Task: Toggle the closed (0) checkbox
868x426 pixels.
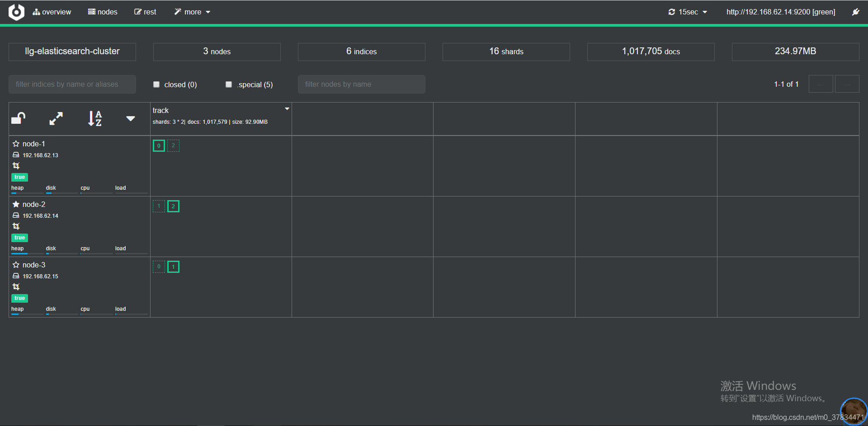Action: pyautogui.click(x=156, y=84)
